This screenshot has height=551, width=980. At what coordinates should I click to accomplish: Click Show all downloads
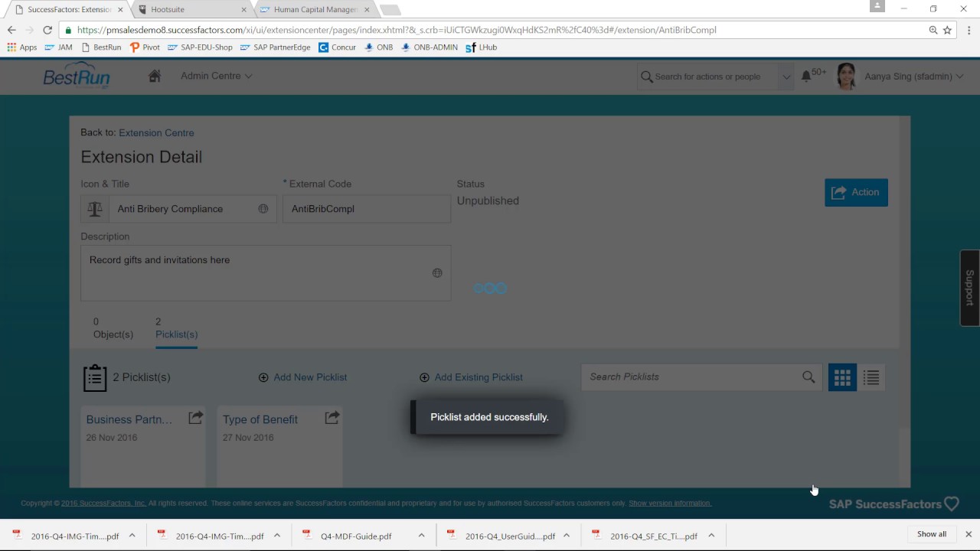click(932, 534)
